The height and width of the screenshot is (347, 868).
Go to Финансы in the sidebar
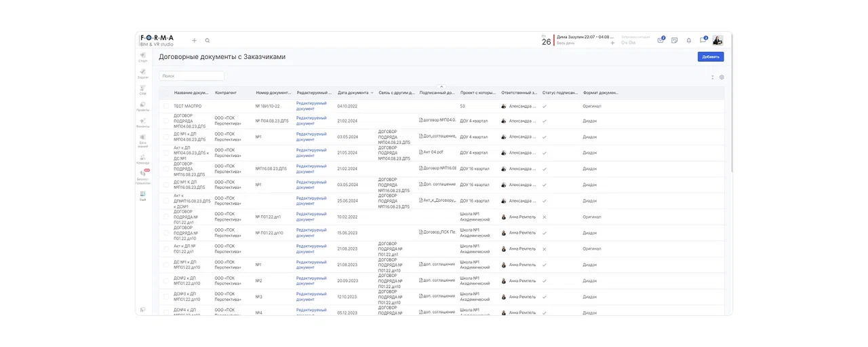[143, 122]
